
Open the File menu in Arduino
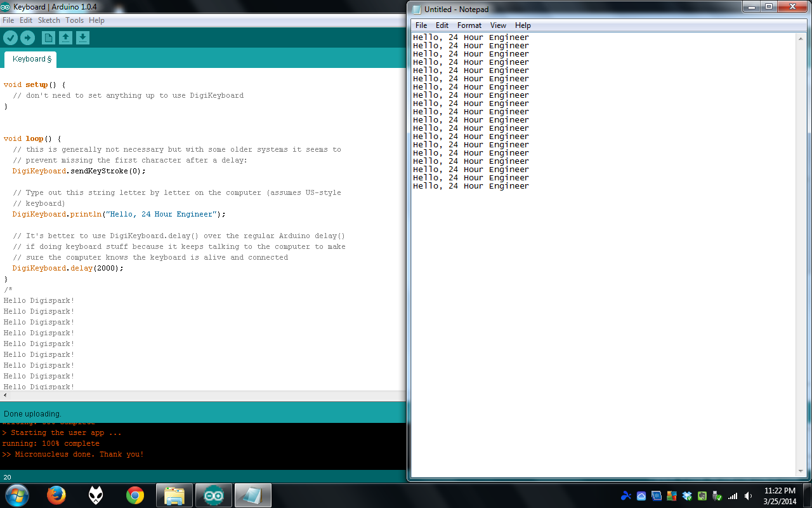click(x=8, y=20)
